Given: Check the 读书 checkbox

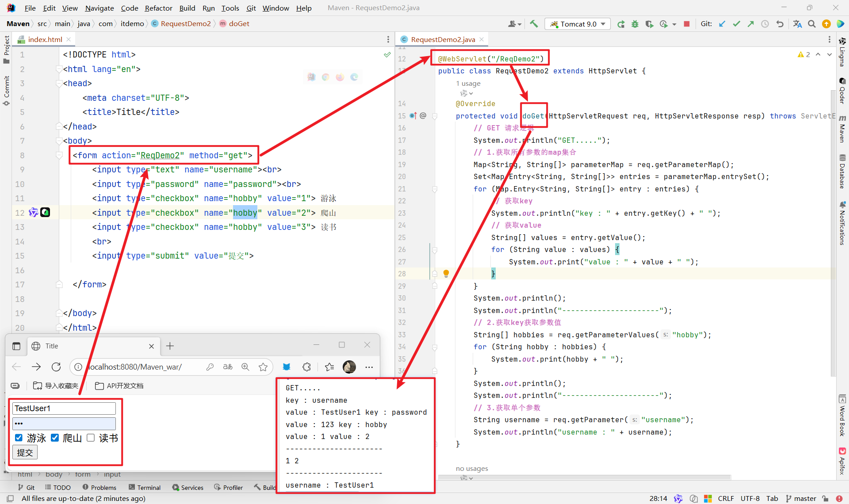Looking at the screenshot, I should 91,438.
